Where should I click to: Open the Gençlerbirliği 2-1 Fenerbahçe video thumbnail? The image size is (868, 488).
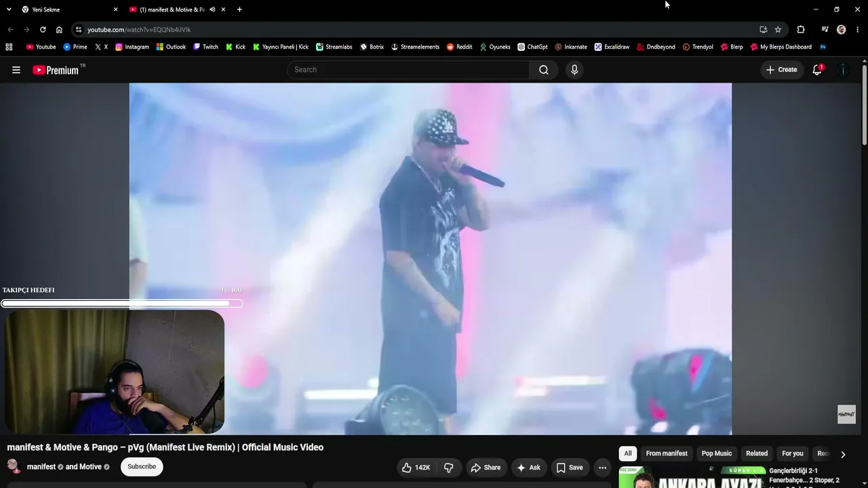coord(692,477)
